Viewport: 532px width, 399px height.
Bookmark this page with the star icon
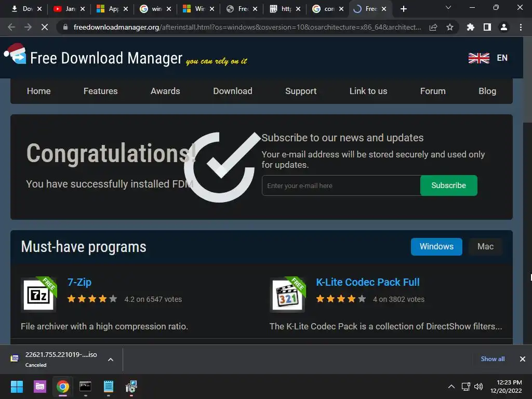450,27
